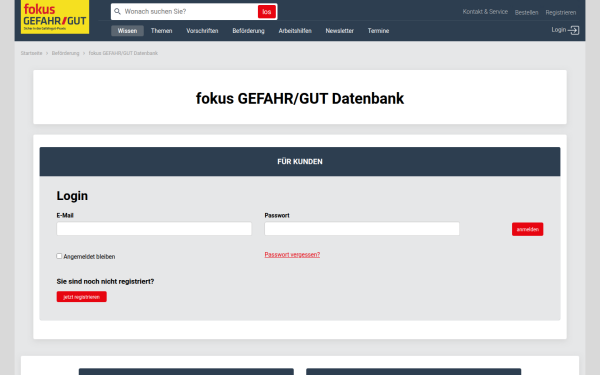Viewport: 600px width, 375px height.
Task: Click the 'Login' heading text
Action: pyautogui.click(x=72, y=196)
